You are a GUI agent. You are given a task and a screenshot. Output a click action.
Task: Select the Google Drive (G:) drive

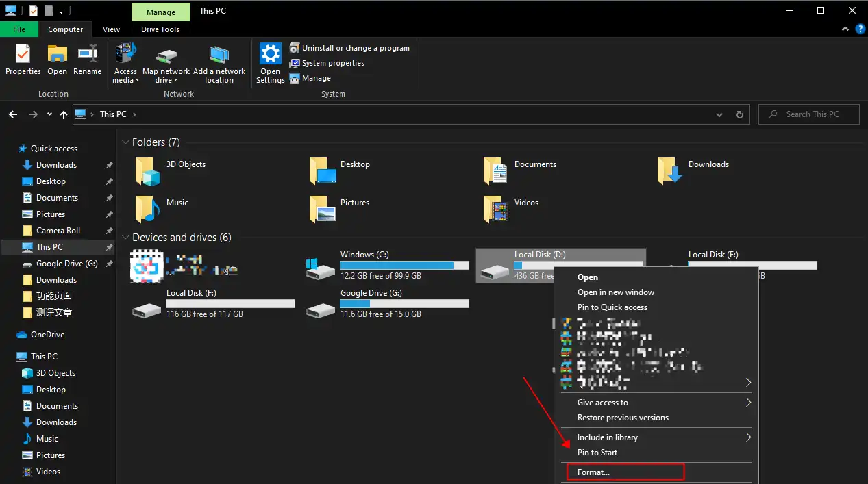tap(388, 303)
